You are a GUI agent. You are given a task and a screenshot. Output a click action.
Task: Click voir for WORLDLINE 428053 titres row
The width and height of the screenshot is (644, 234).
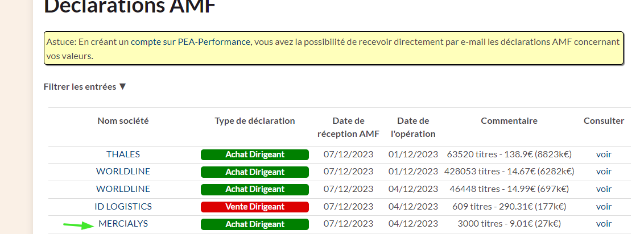(x=604, y=172)
